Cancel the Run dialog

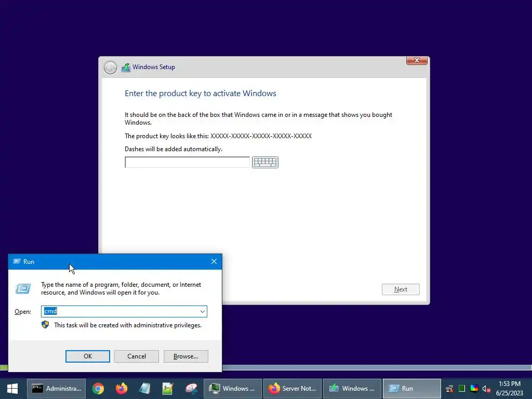coord(137,356)
